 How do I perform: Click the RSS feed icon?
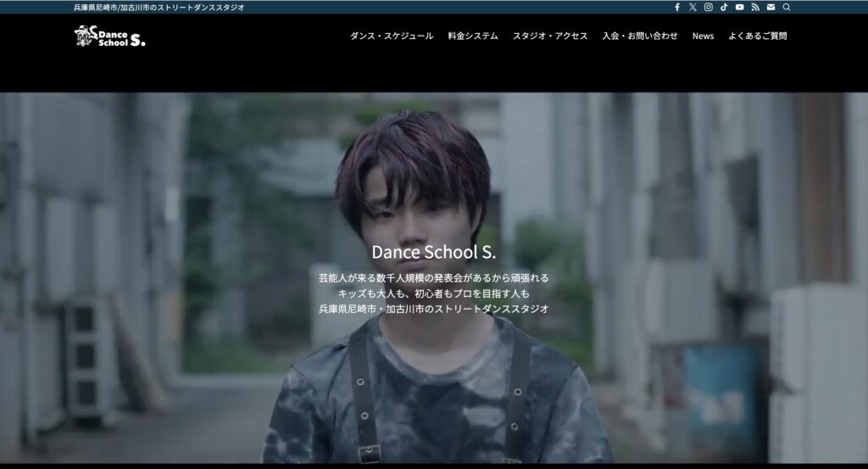(x=755, y=7)
